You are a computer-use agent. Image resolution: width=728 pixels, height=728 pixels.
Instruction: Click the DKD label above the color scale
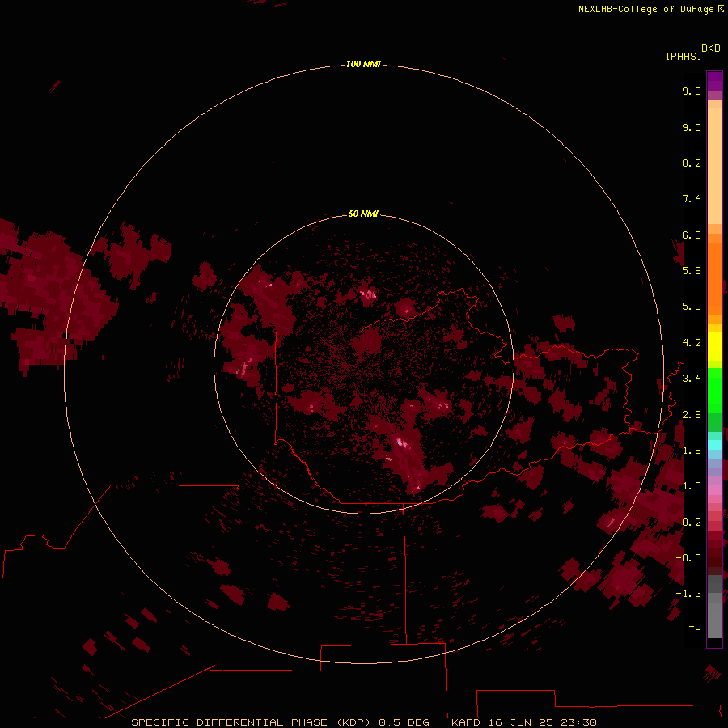[x=711, y=49]
